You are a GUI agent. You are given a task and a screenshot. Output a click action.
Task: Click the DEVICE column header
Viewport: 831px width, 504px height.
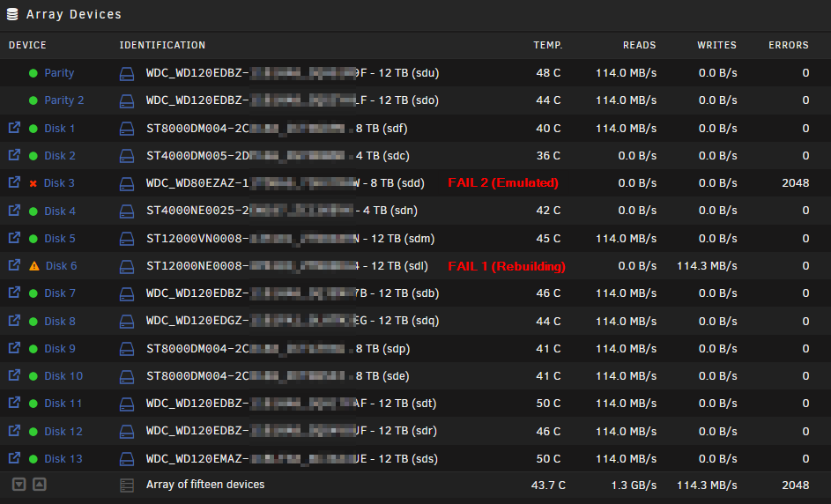(x=27, y=45)
